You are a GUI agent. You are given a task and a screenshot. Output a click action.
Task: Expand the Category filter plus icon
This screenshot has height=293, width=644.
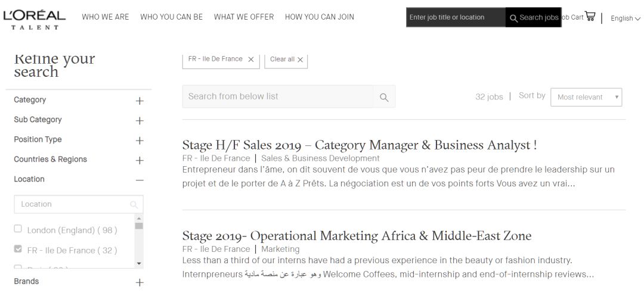click(x=140, y=101)
